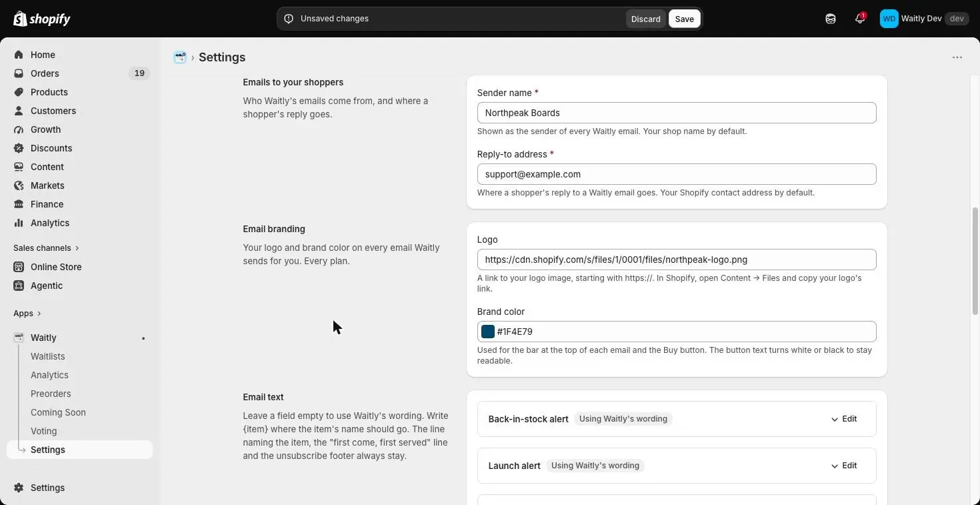Click the Discounts icon in sidebar
Viewport: 980px width, 505px height.
click(19, 148)
